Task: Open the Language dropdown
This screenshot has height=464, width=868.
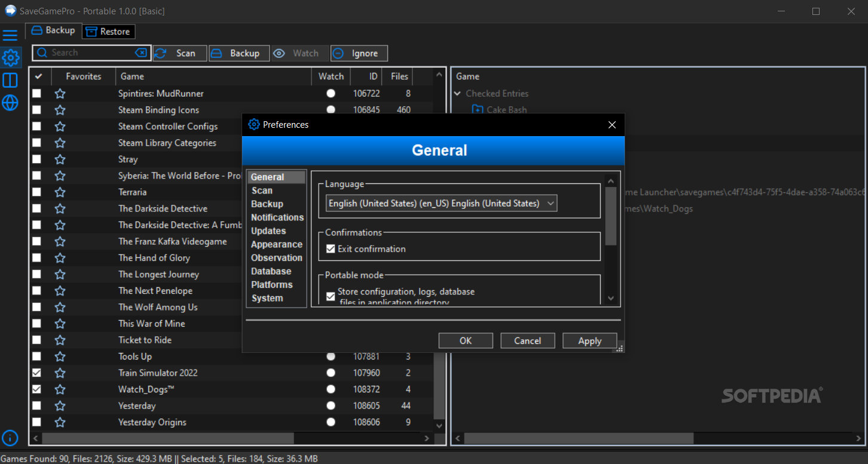Action: click(x=441, y=204)
